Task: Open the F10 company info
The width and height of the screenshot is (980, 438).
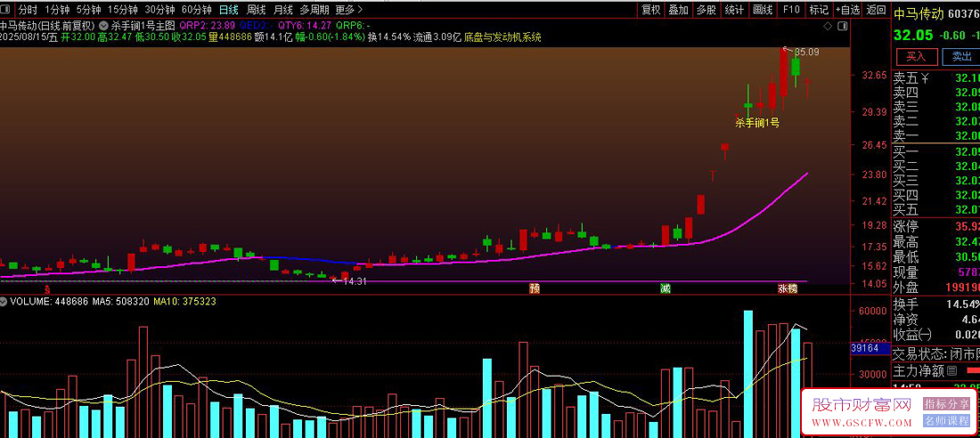Action: coord(791,10)
